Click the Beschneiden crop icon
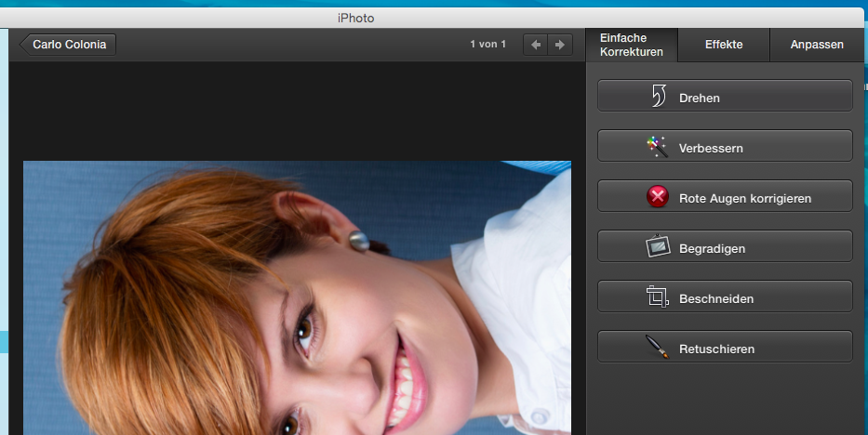868x435 pixels. [658, 297]
